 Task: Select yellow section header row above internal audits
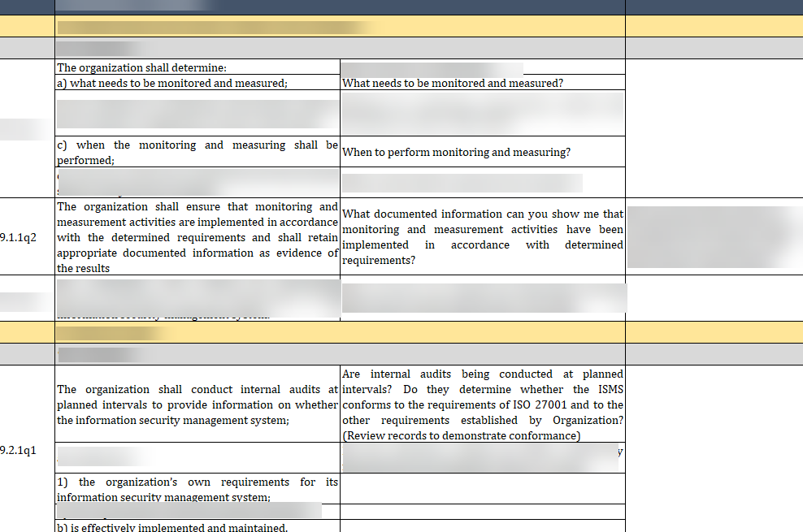click(406, 332)
